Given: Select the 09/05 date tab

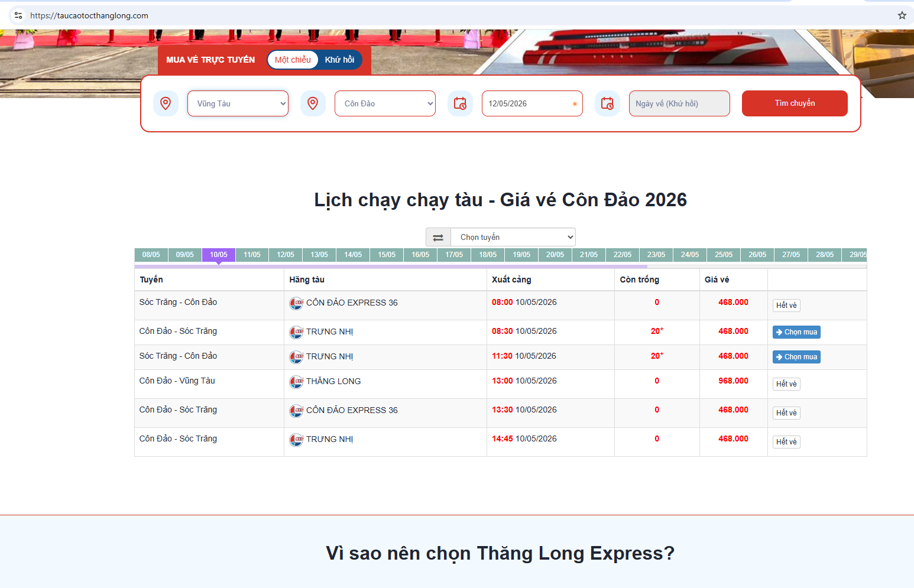Looking at the screenshot, I should click(185, 255).
